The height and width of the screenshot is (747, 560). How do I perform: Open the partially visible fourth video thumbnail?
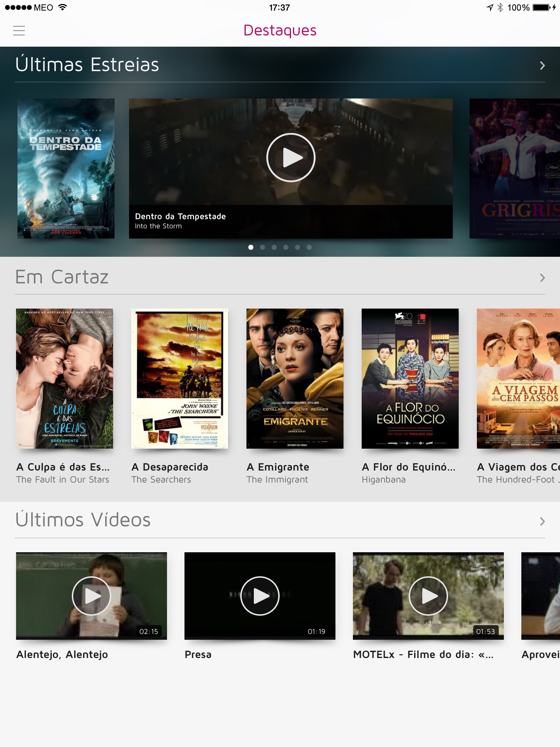coord(541,596)
